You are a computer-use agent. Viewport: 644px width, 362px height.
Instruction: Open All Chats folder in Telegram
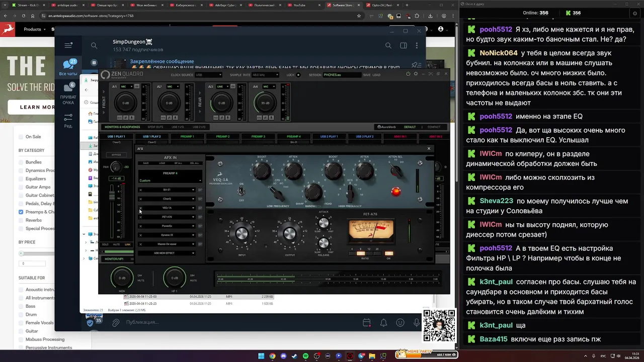68,68
